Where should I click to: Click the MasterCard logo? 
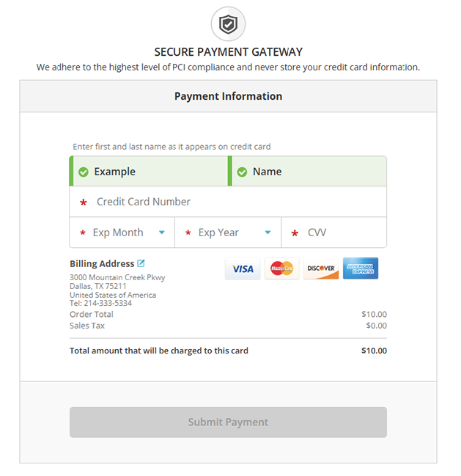tap(281, 269)
